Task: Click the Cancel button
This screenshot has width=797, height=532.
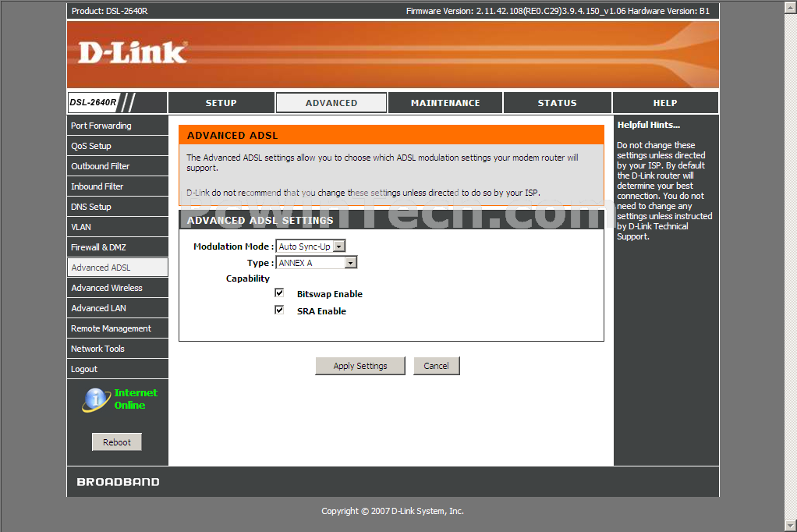Action: 436,366
